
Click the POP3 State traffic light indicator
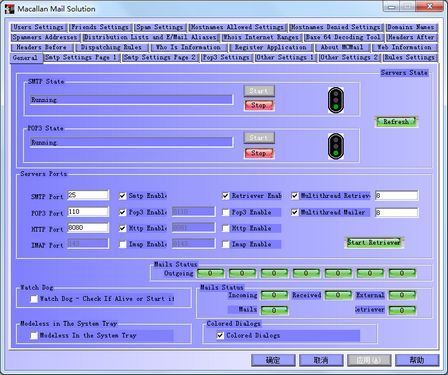tap(336, 146)
